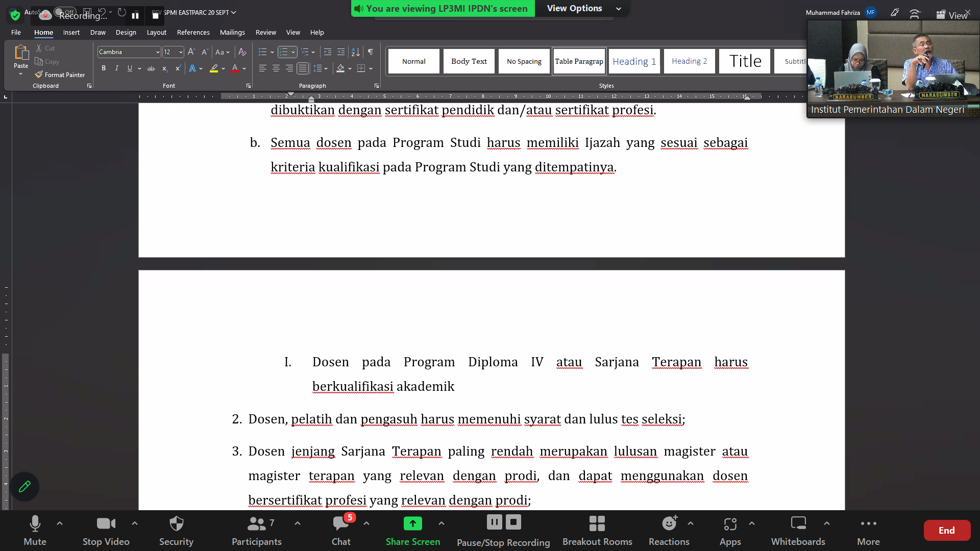Open Zoom Apps
Viewport: 980px width, 551px height.
click(x=730, y=531)
